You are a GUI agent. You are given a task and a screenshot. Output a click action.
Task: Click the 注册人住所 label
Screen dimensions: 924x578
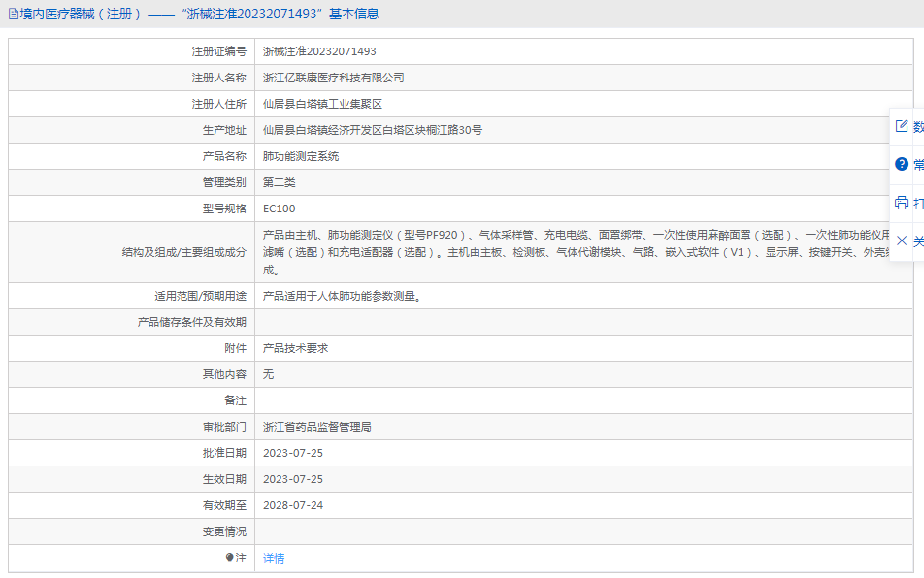(x=218, y=104)
